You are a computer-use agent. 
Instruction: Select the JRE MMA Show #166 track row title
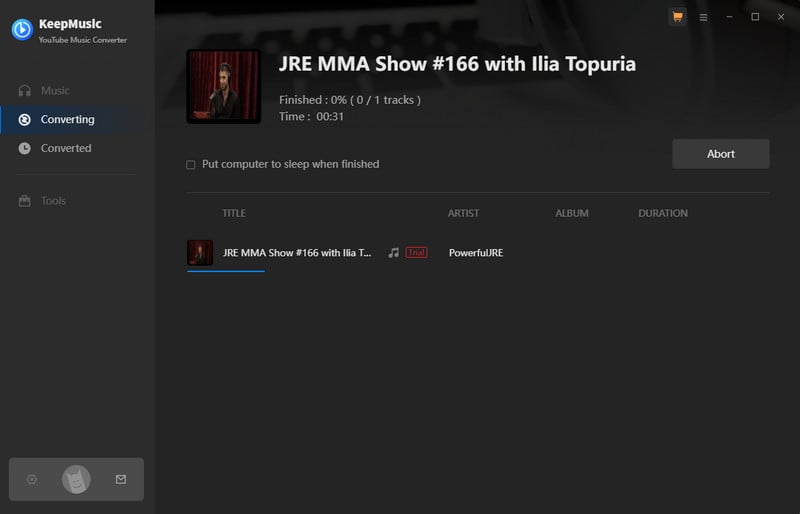pos(297,253)
